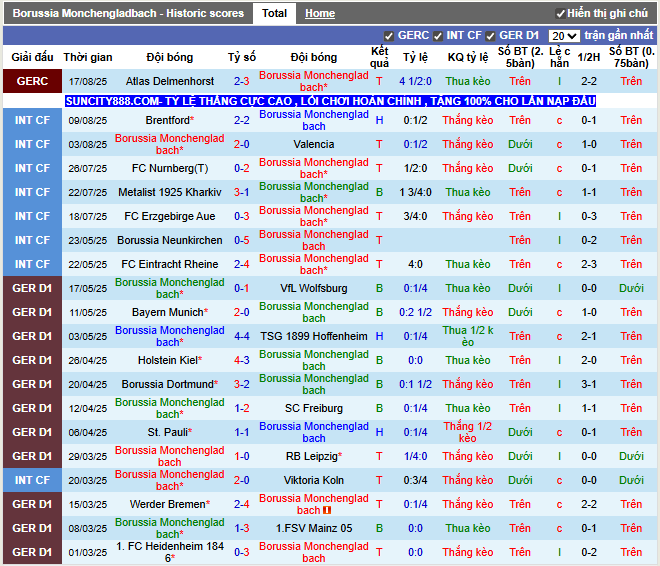Click Viktoria Koln team name

point(314,480)
